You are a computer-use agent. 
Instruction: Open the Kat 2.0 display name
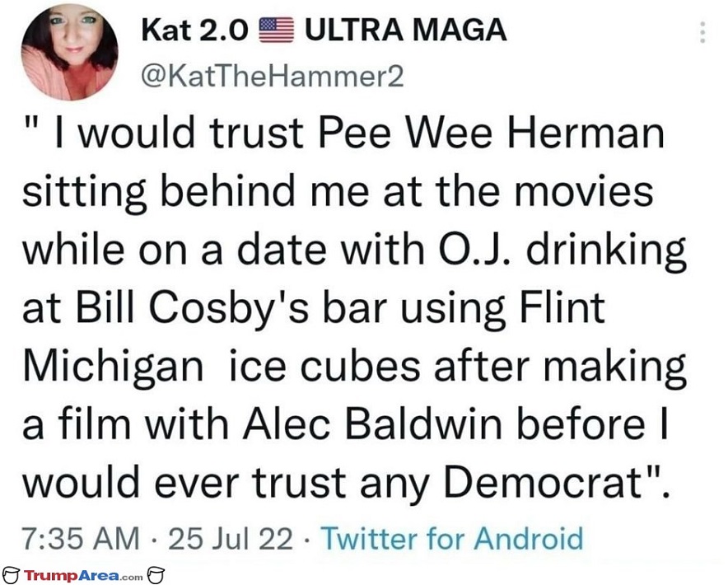[x=194, y=30]
